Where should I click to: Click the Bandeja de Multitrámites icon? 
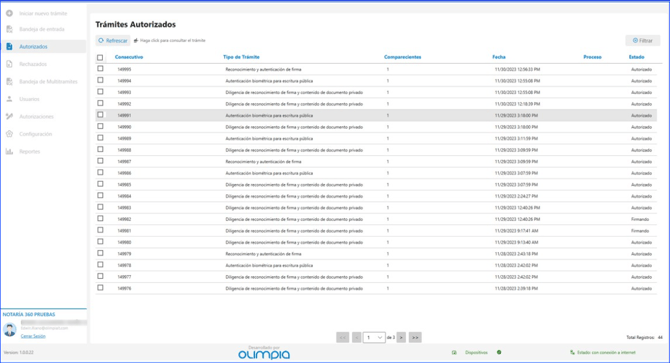point(9,82)
